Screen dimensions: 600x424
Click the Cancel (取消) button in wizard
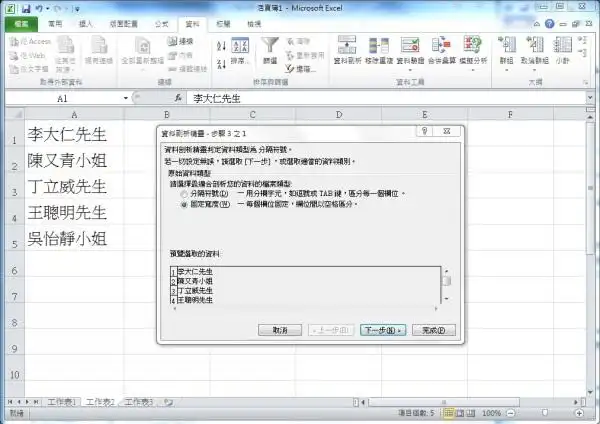coord(280,330)
